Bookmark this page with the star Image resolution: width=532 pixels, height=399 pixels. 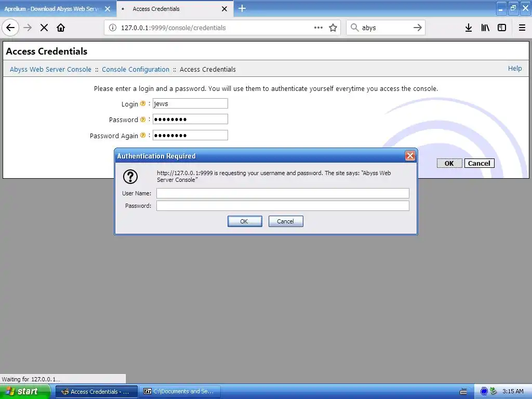[x=333, y=28]
